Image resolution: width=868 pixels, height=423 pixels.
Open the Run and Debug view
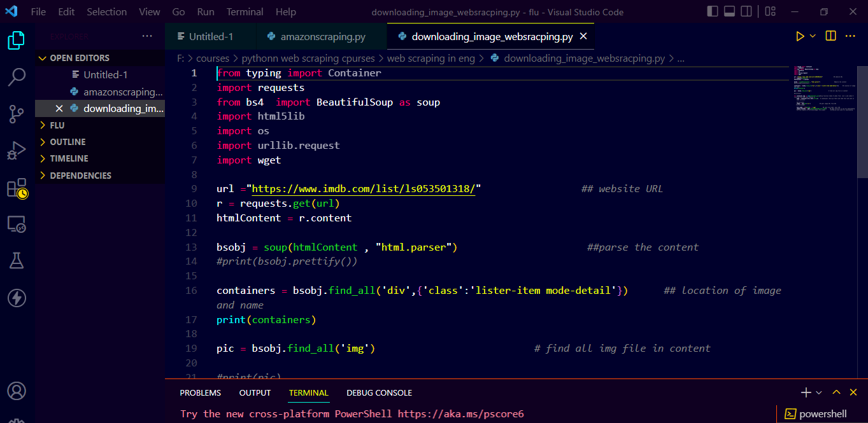pyautogui.click(x=17, y=151)
